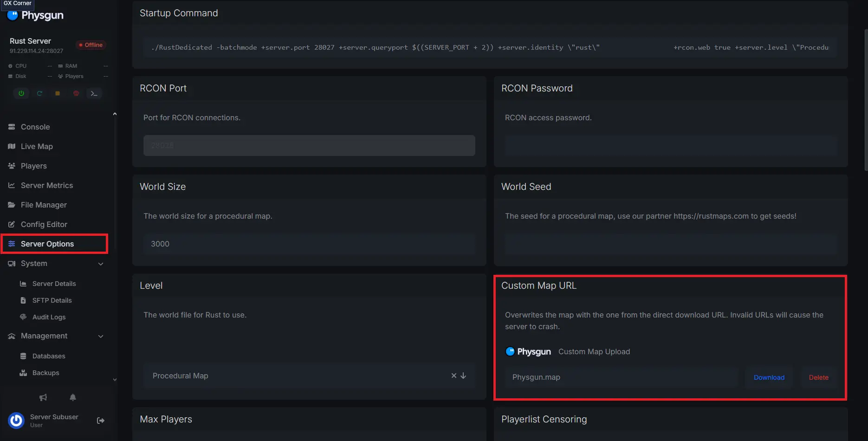The image size is (868, 441).
Task: Collapse the System section chevron
Action: pyautogui.click(x=101, y=264)
